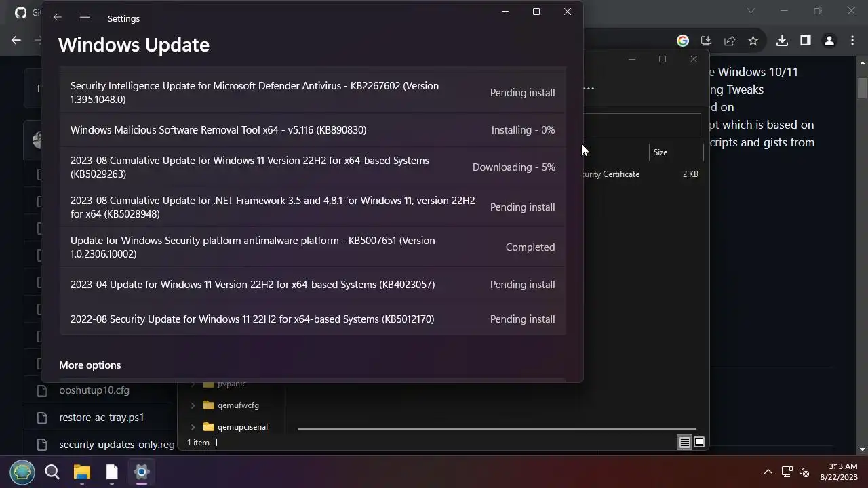Open the blank document app on taskbar
The height and width of the screenshot is (488, 868).
tap(112, 472)
